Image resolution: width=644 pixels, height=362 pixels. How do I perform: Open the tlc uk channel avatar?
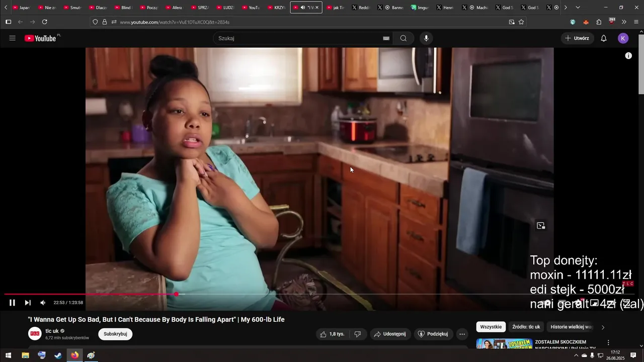point(35,334)
